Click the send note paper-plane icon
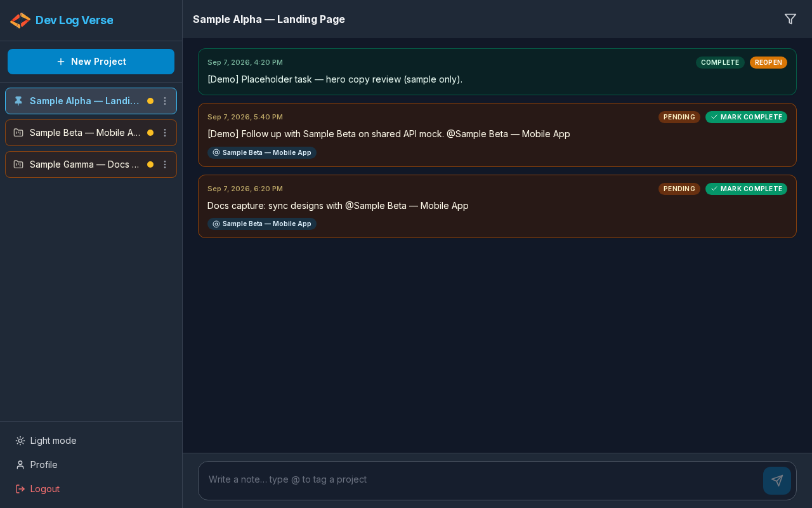The height and width of the screenshot is (508, 812). tap(777, 481)
